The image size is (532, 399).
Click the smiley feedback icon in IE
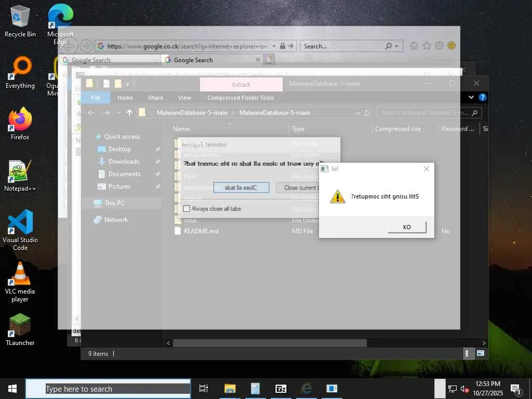(451, 46)
